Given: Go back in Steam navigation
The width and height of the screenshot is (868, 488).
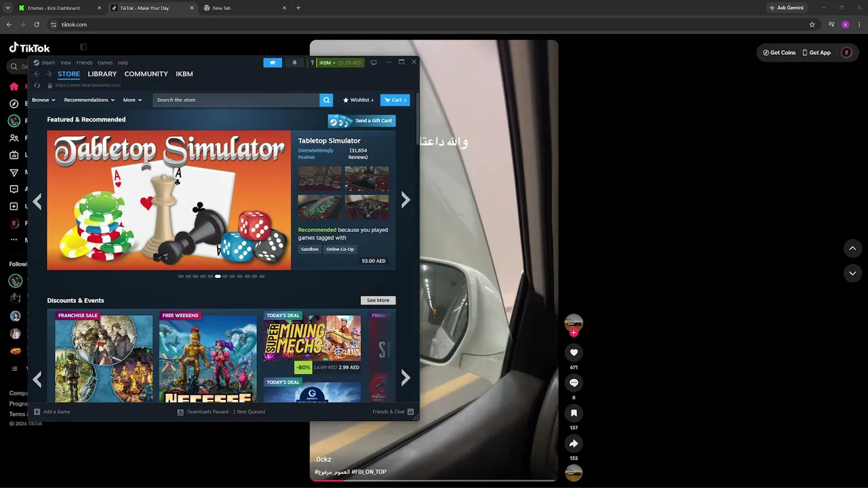Looking at the screenshot, I should coord(37,74).
